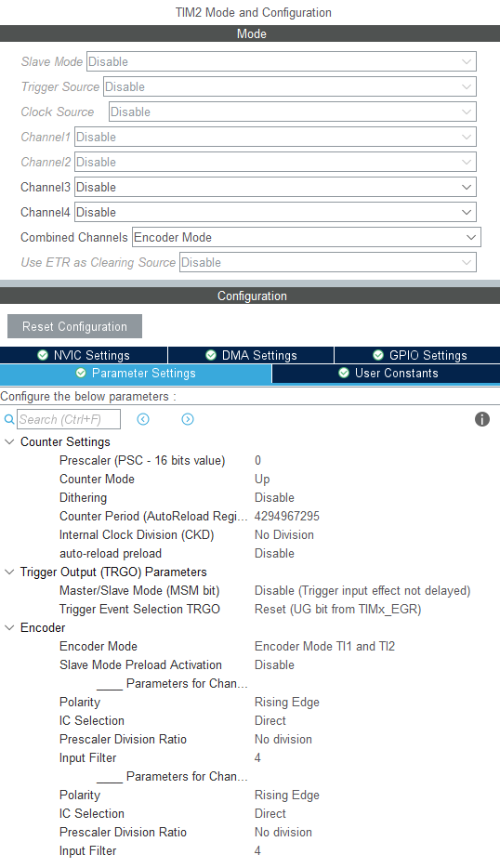Go to next search result arrow
Screen dimensions: 500x868
click(x=188, y=419)
